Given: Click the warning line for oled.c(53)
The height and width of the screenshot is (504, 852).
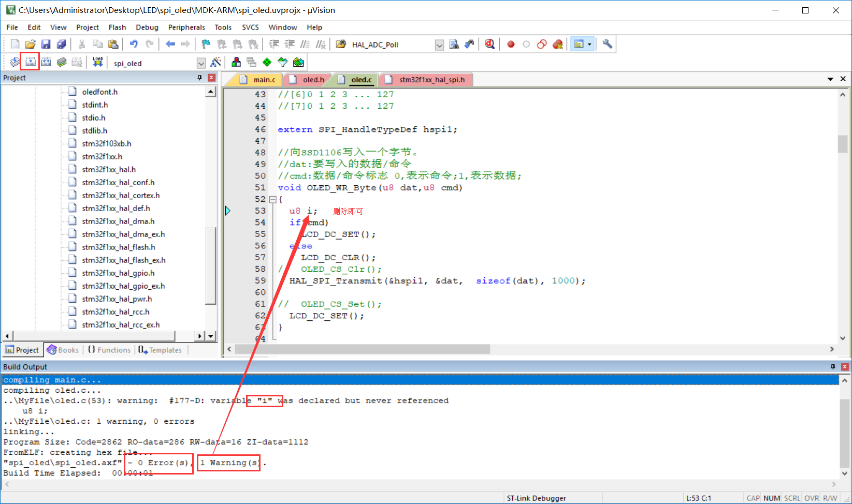Looking at the screenshot, I should [x=226, y=401].
